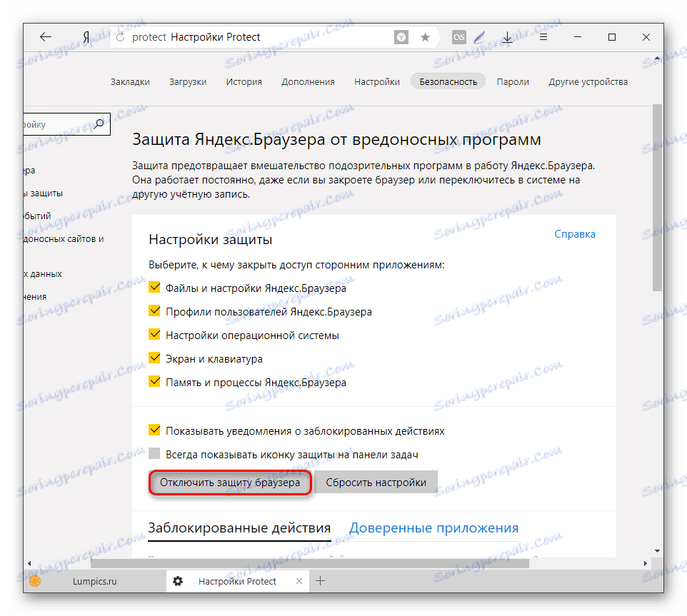
Task: Reload the page with refresh icon
Action: (120, 37)
